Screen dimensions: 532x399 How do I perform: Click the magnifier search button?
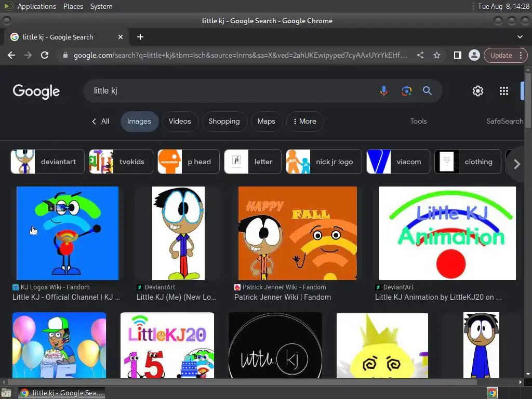coord(427,90)
